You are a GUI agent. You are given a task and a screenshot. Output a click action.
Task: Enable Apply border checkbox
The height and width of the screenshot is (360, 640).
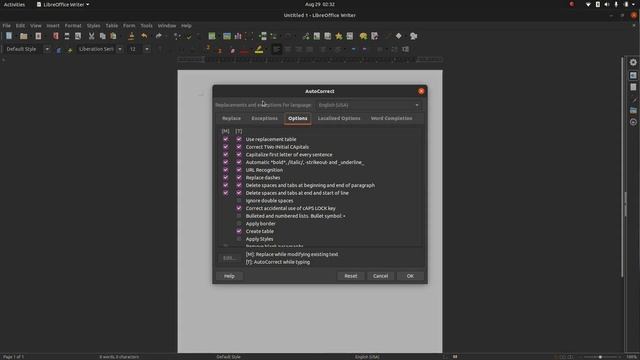239,224
